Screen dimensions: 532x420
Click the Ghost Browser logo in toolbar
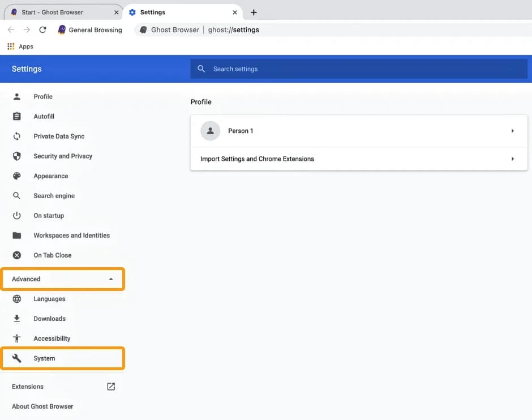(143, 30)
